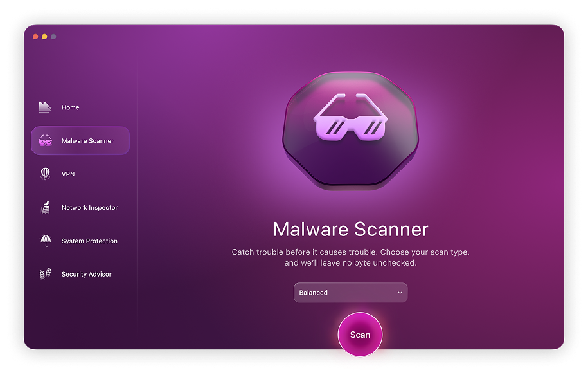Click the Home sidebar entry
This screenshot has width=588, height=386.
click(x=71, y=107)
